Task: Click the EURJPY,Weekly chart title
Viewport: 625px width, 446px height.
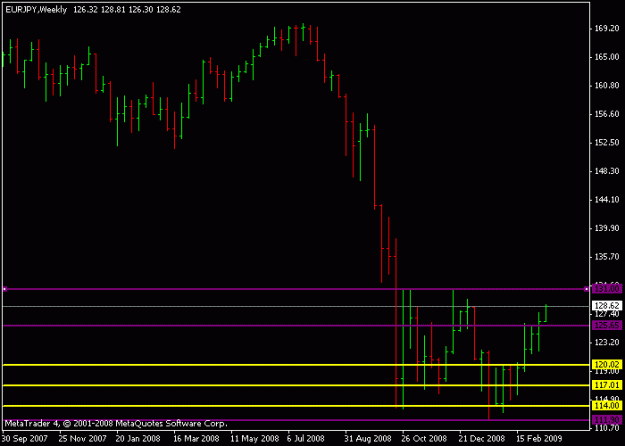Action: point(36,10)
